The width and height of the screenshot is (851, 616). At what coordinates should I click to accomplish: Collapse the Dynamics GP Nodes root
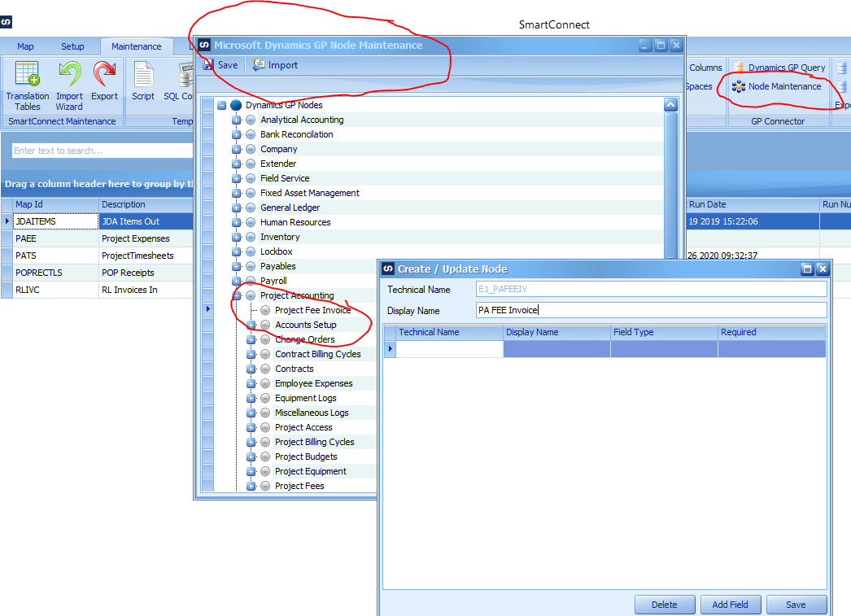tap(221, 105)
